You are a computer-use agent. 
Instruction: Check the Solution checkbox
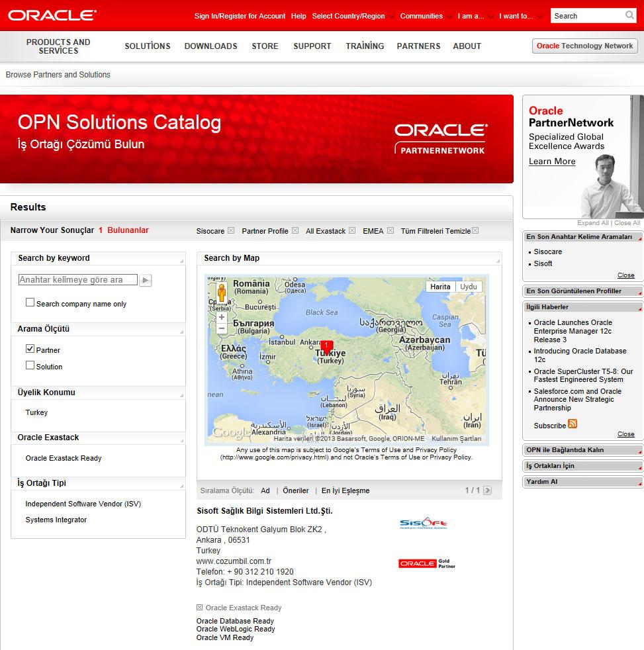tap(30, 365)
